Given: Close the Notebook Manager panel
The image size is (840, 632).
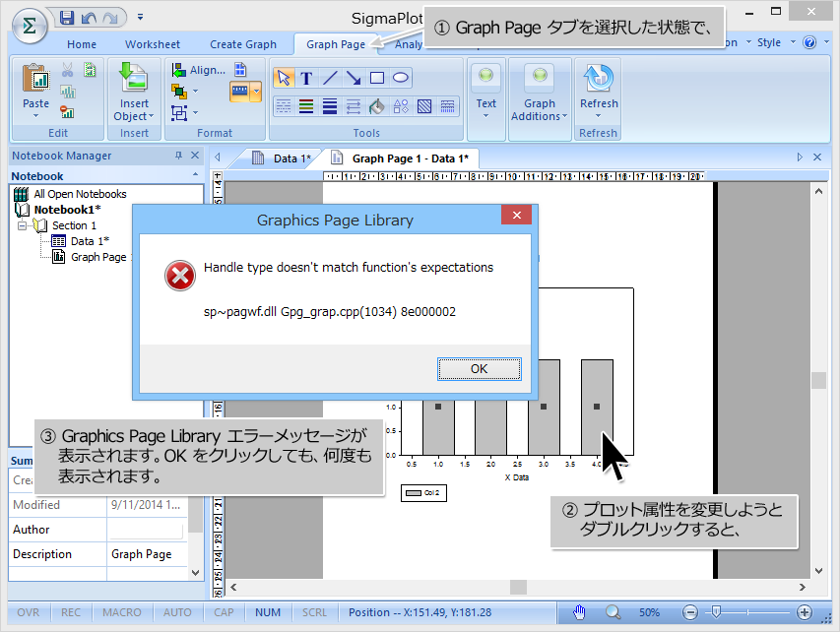Looking at the screenshot, I should pos(195,156).
